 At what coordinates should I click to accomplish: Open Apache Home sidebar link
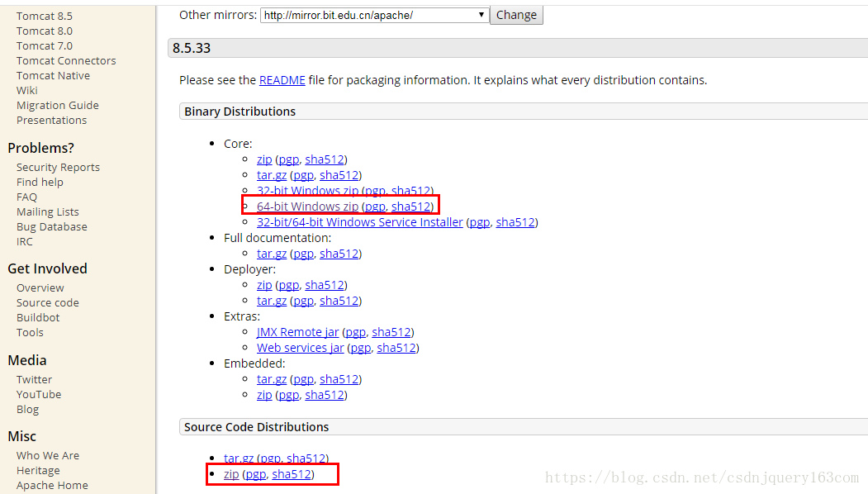pos(52,486)
